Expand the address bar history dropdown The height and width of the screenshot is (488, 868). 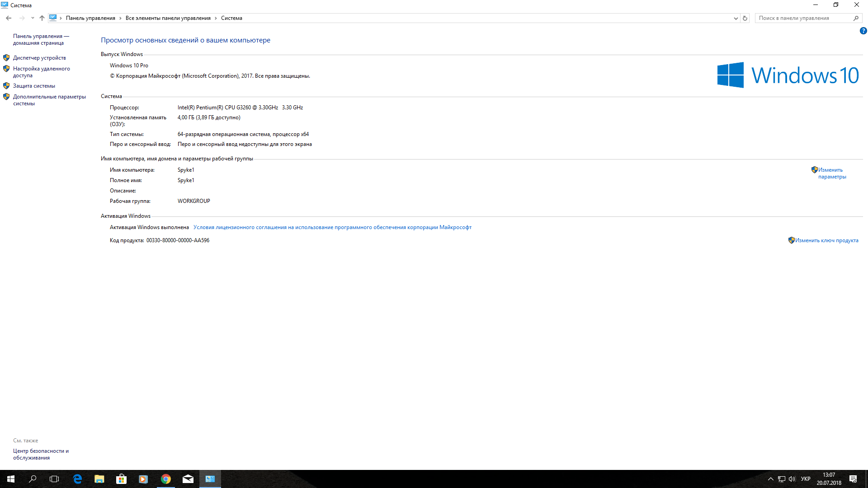736,18
